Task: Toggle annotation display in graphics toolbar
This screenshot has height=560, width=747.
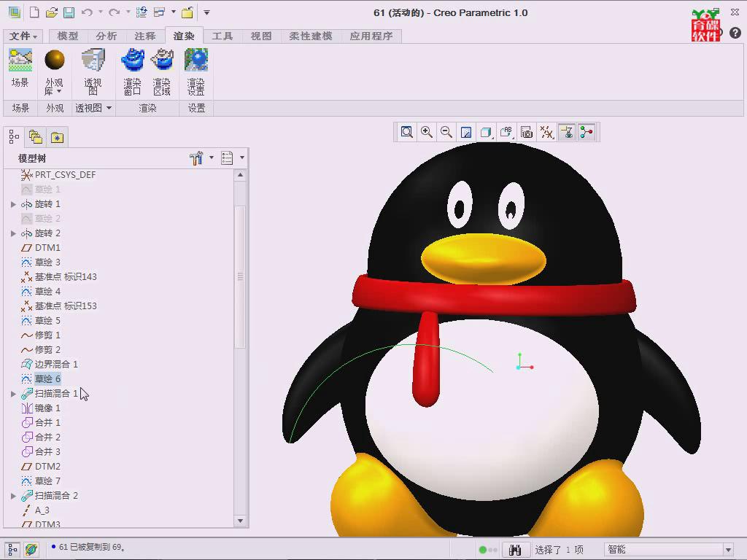Action: 566,132
